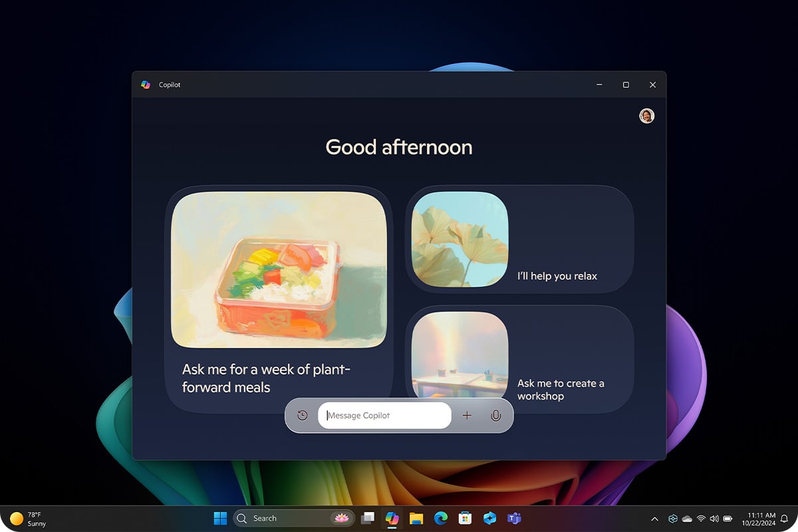Expand the hidden system tray icons chevron
Screen dimensions: 798x532
pos(654,519)
